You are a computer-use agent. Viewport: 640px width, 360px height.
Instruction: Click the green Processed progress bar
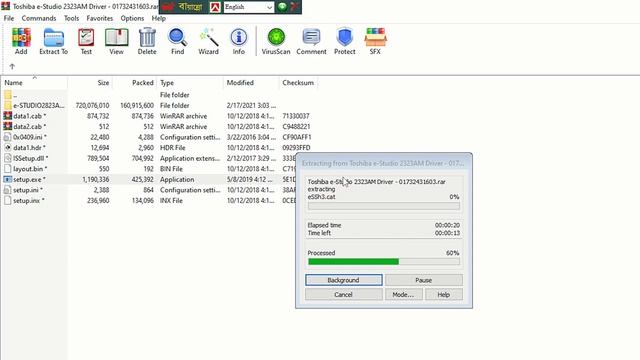point(384,262)
